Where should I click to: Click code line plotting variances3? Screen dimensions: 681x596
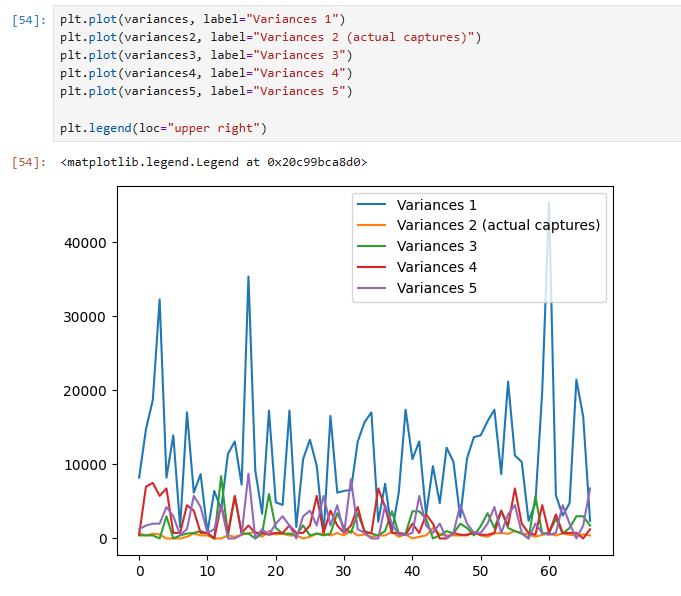coord(206,56)
